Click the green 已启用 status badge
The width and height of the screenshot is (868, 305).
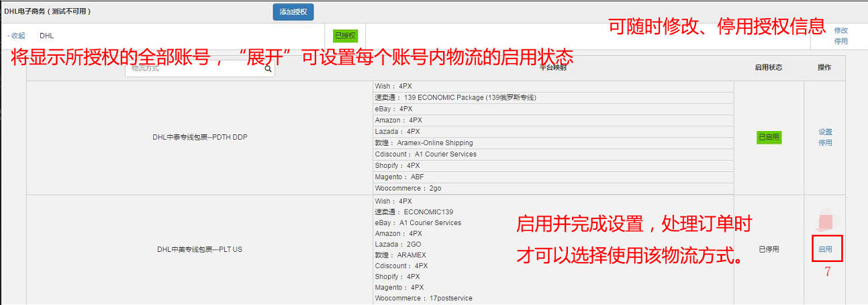[x=769, y=137]
